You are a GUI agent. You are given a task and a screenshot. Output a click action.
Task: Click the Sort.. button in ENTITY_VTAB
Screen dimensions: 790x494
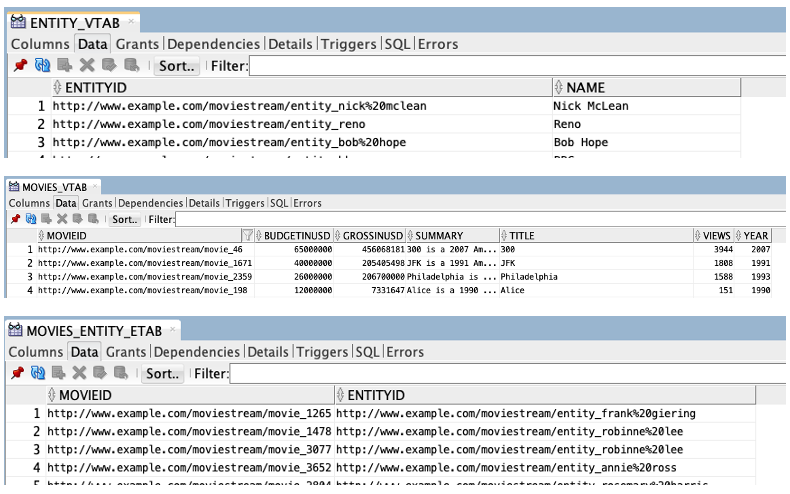click(x=176, y=66)
